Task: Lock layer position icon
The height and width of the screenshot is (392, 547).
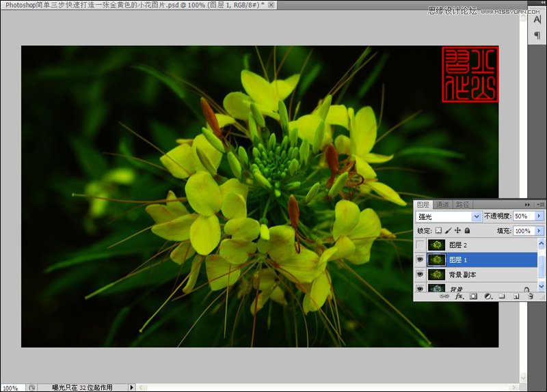Action: (x=457, y=231)
